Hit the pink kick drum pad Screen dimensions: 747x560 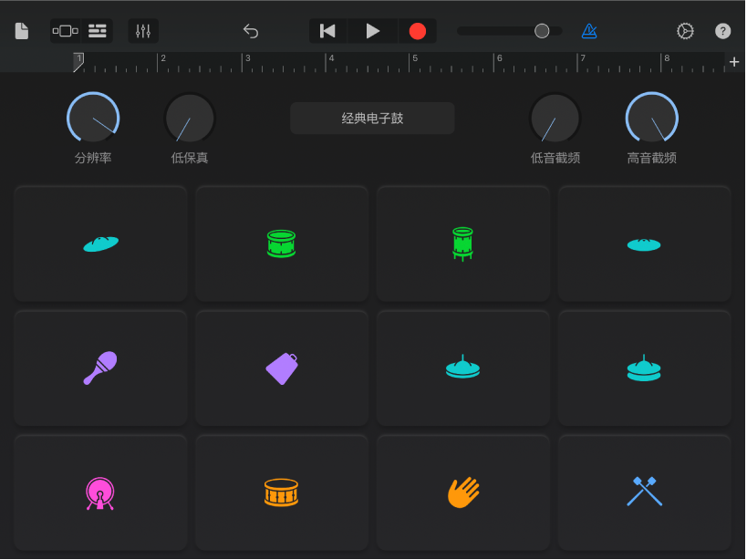tap(100, 493)
